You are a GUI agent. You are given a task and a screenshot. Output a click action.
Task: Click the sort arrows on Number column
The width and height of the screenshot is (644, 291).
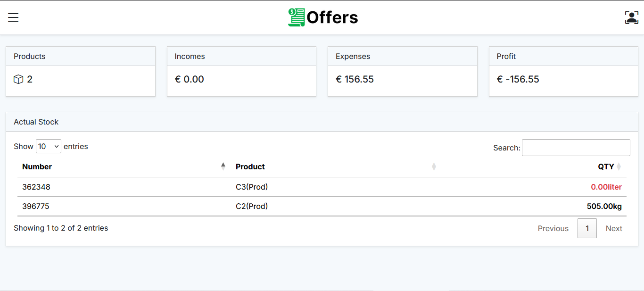[x=223, y=166]
